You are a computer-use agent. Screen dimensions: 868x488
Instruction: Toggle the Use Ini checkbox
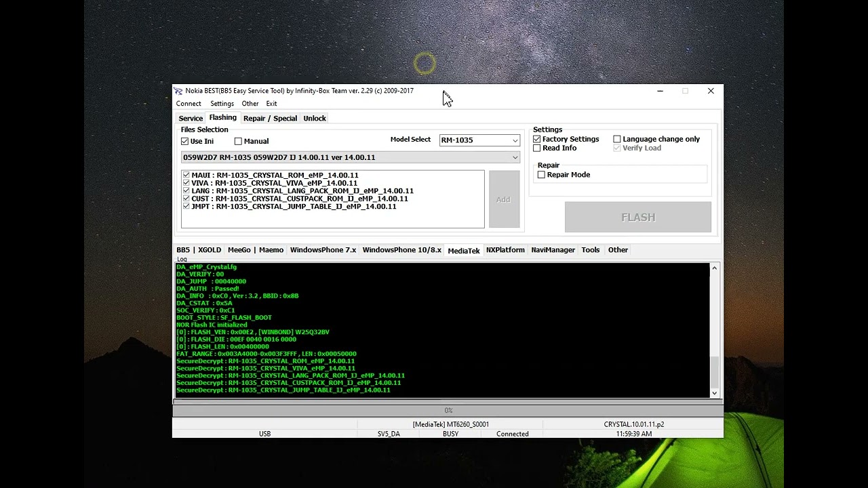184,141
